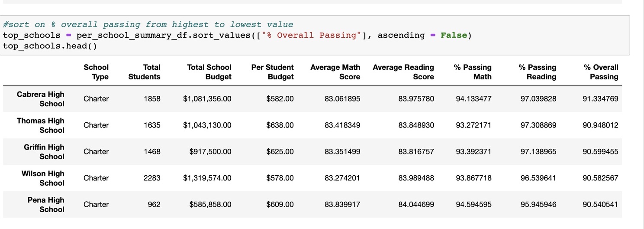
Task: Click overall passing value 90.948012
Action: click(601, 125)
